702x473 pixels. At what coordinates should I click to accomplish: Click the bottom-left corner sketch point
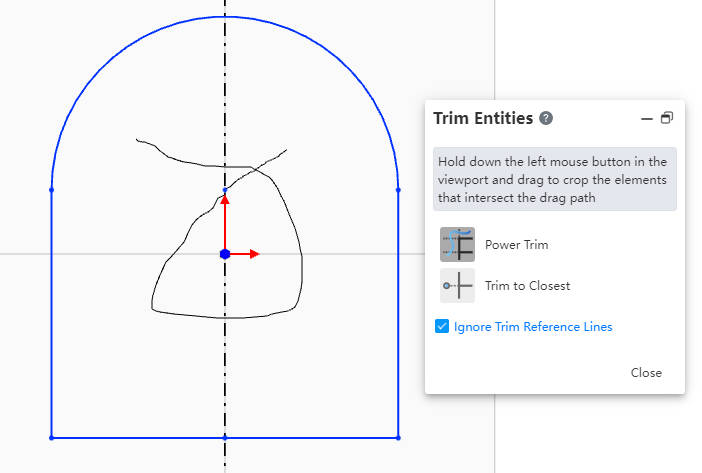click(51, 438)
